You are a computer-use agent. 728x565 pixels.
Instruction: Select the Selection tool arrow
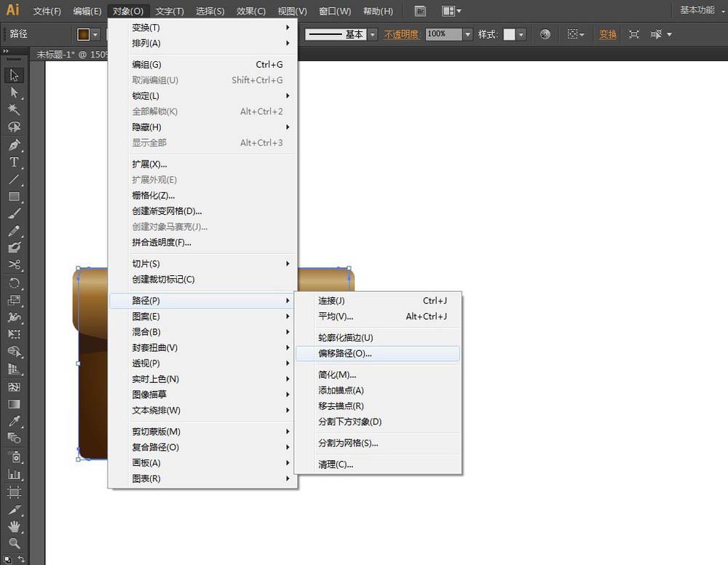(x=14, y=75)
